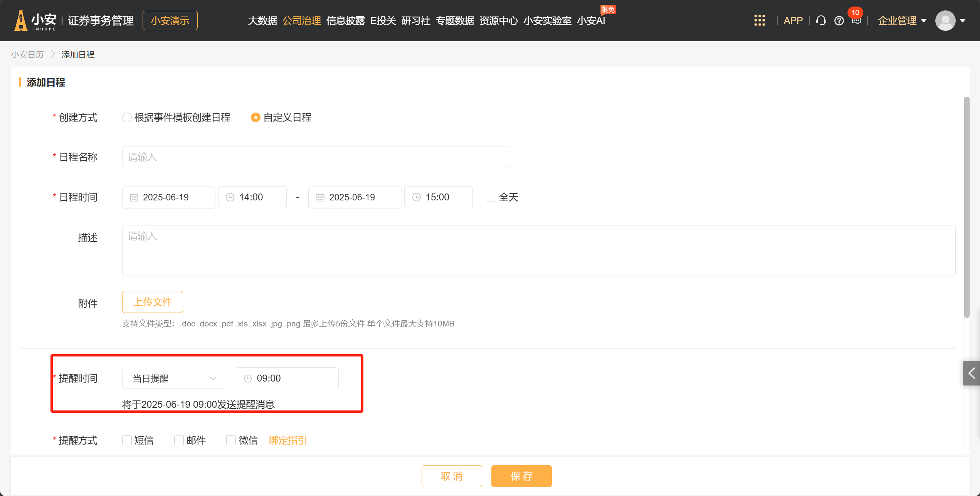Go back to 小安日历 breadcrumb
The height and width of the screenshot is (496, 980).
tap(27, 54)
